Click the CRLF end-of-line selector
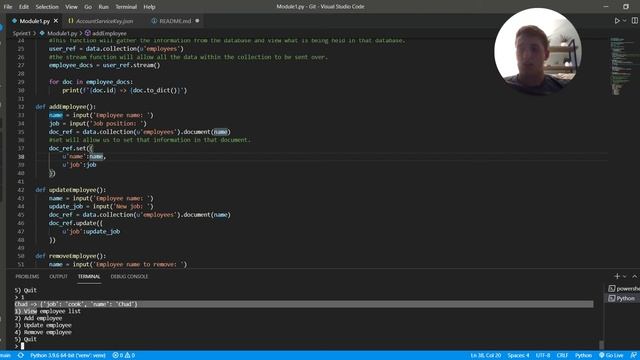 pos(562,356)
